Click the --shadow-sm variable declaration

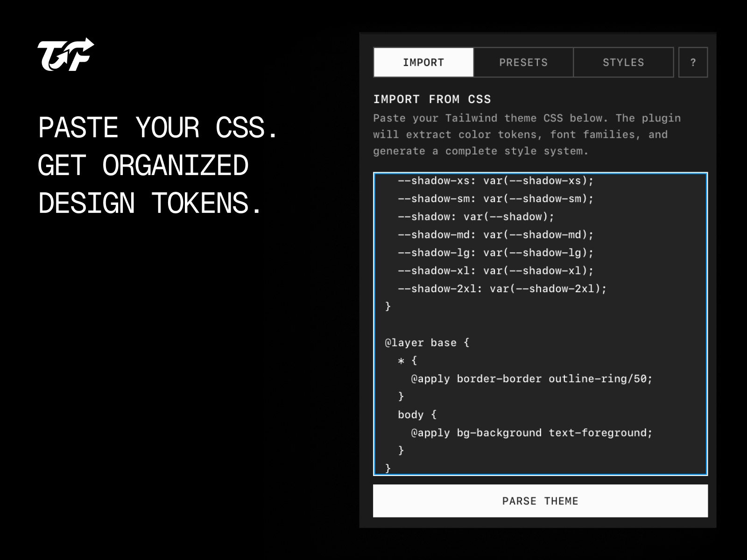495,198
